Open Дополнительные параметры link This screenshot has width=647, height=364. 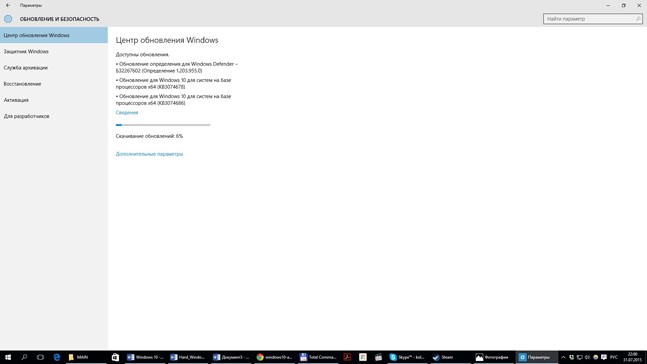(x=149, y=154)
